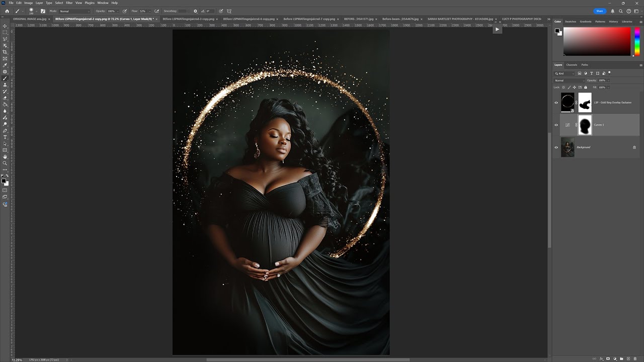This screenshot has width=644, height=362.
Task: Expand the layer Fill dropdown
Action: [x=608, y=87]
